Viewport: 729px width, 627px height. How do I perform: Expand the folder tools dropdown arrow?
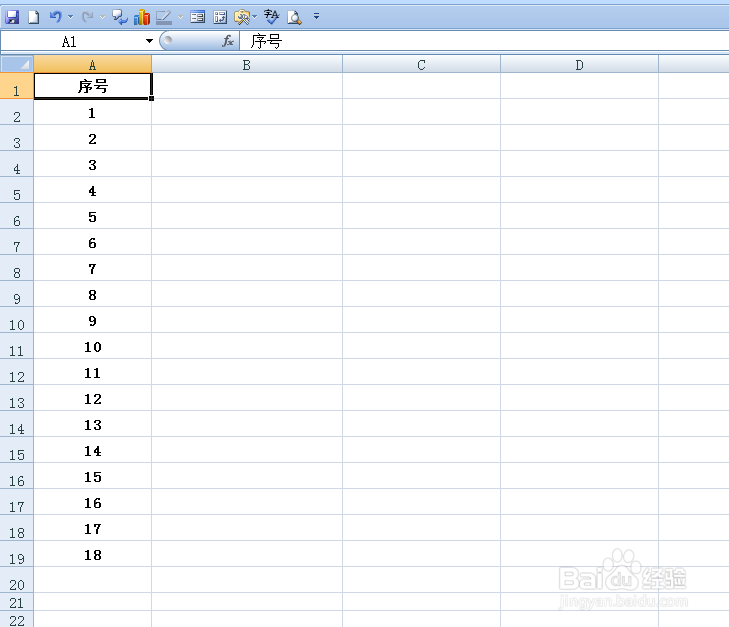(254, 17)
